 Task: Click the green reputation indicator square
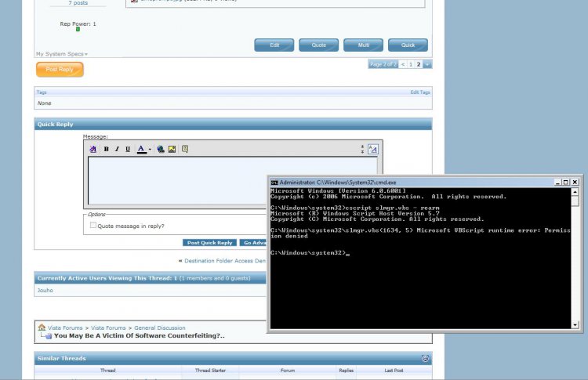78,29
